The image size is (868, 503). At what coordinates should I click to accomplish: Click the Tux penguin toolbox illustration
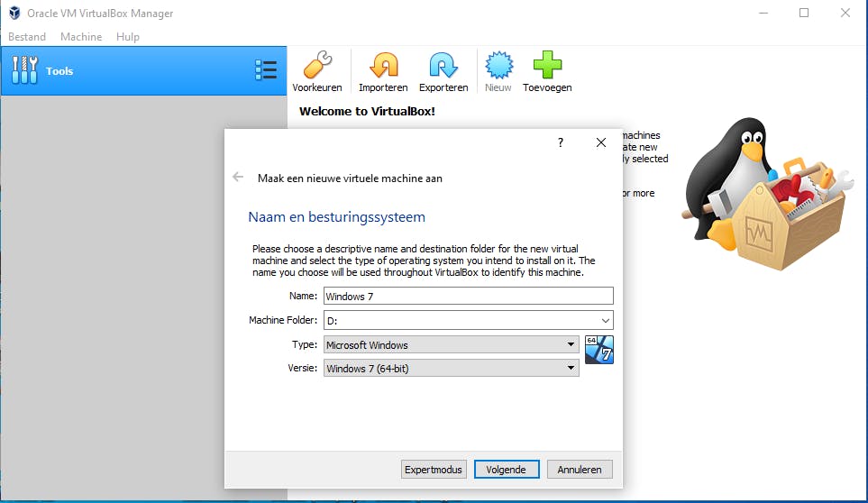tap(768, 194)
